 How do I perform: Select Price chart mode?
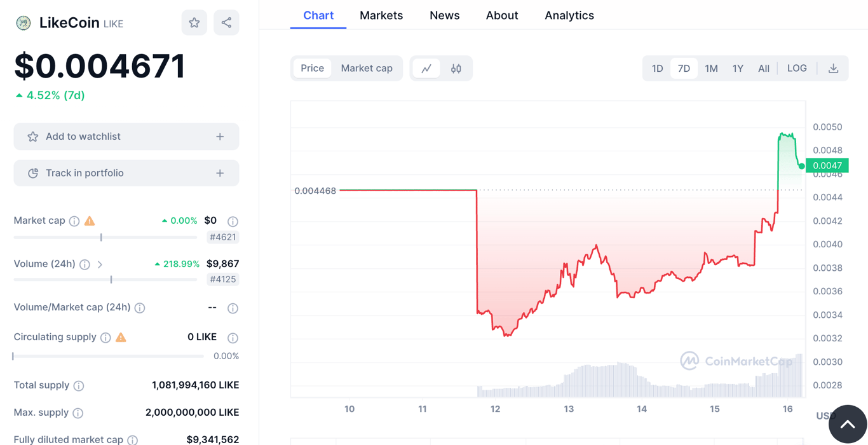(x=312, y=68)
